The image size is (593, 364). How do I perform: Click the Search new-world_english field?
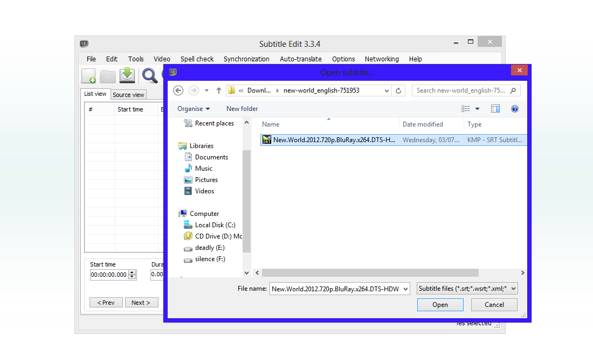tap(466, 90)
